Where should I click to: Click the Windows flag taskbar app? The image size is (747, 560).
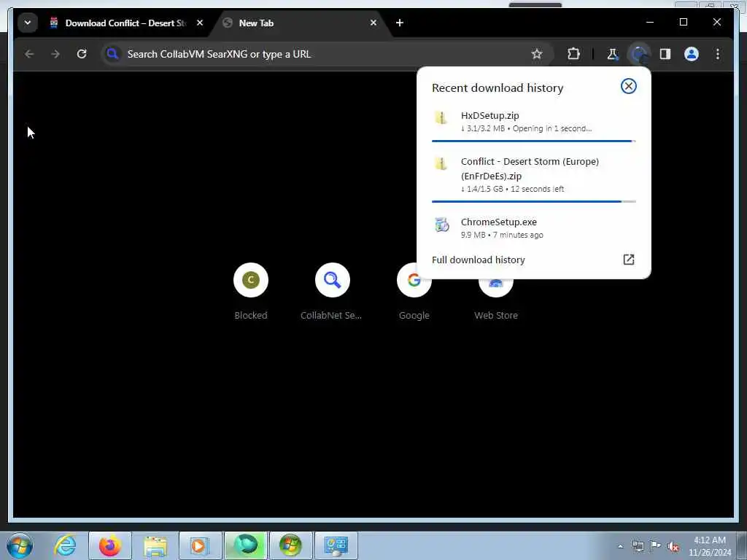[x=291, y=545]
